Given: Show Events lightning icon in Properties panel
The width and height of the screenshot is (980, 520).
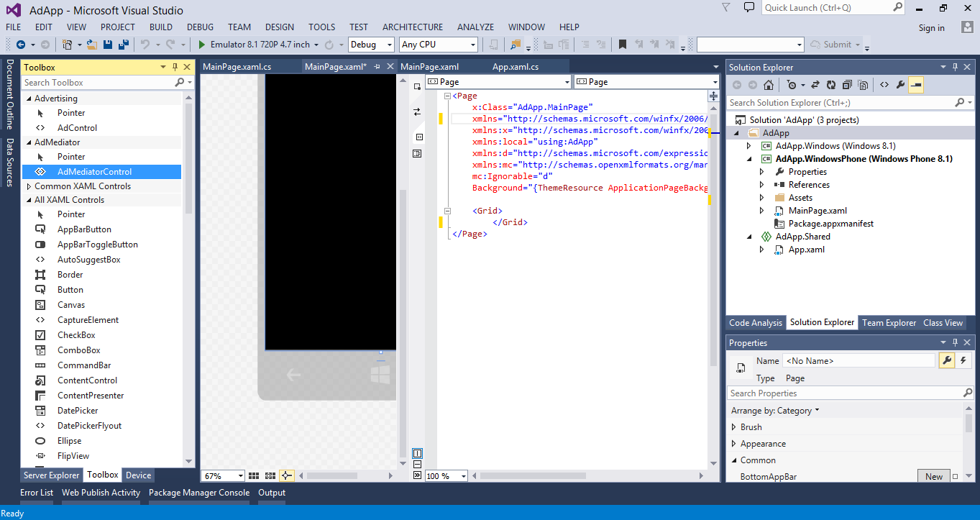Looking at the screenshot, I should click(963, 361).
